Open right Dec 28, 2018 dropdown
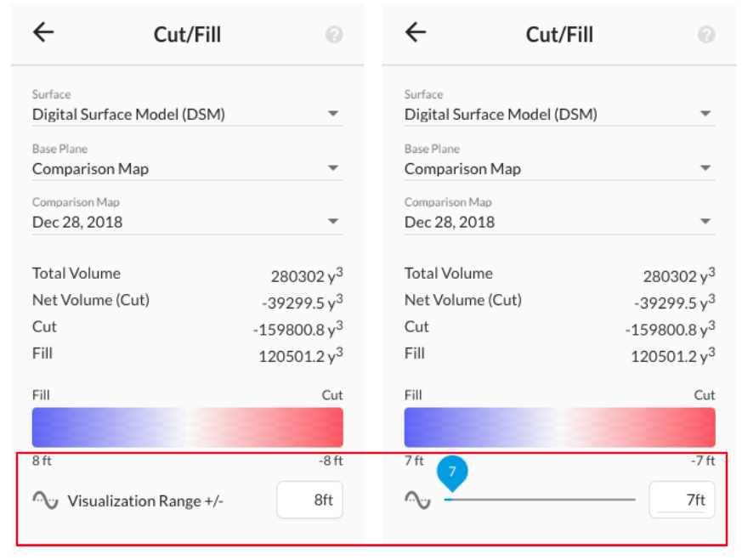 click(x=560, y=222)
